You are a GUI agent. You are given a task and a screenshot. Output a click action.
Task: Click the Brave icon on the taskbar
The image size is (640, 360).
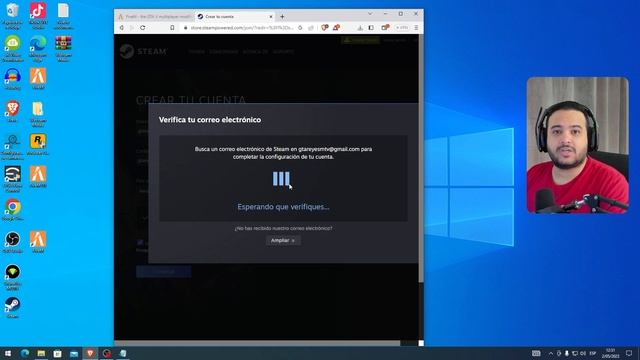[90, 353]
